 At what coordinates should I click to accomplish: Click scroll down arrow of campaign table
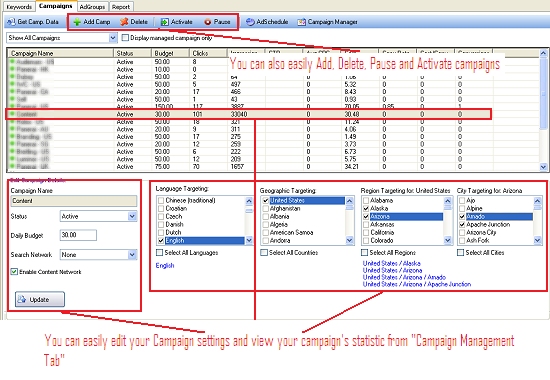click(x=543, y=167)
